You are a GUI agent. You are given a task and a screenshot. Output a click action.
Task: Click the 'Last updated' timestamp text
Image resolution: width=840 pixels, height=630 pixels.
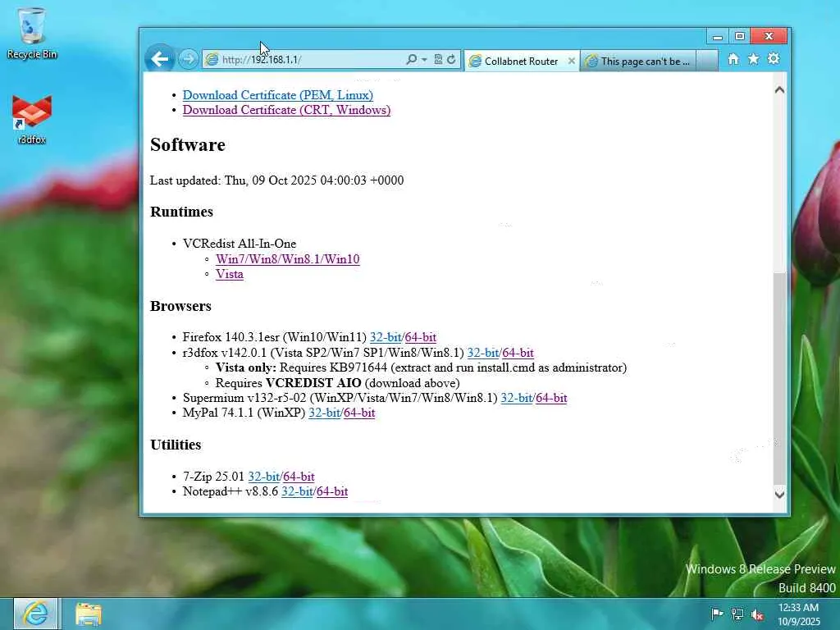pos(277,180)
